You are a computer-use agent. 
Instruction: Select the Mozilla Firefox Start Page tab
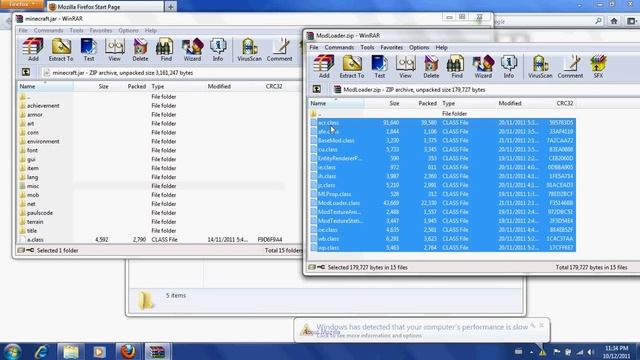point(105,7)
